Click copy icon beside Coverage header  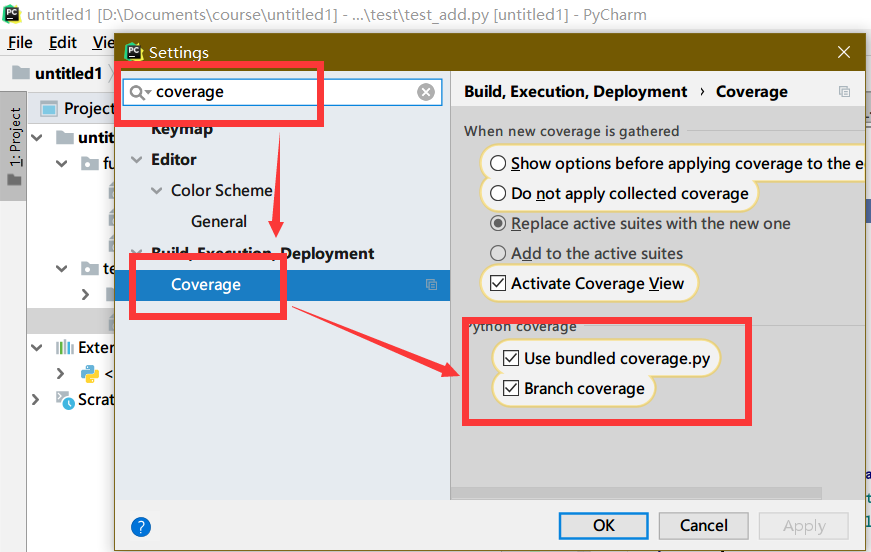coord(844,92)
